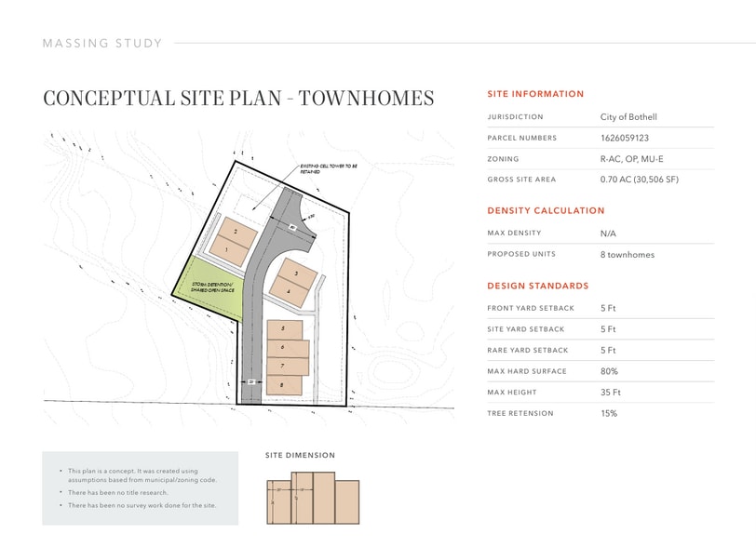Click the City of Bothell jurisdiction value
The image size is (756, 547).
pos(628,117)
